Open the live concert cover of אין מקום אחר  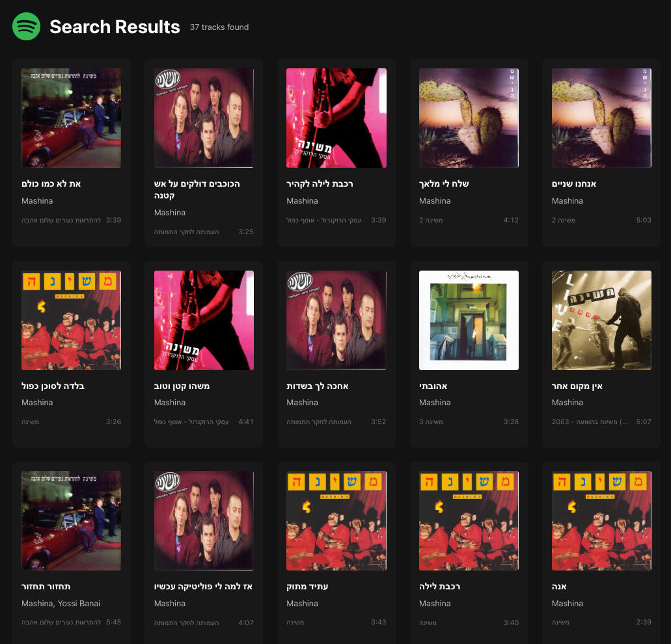coord(601,320)
